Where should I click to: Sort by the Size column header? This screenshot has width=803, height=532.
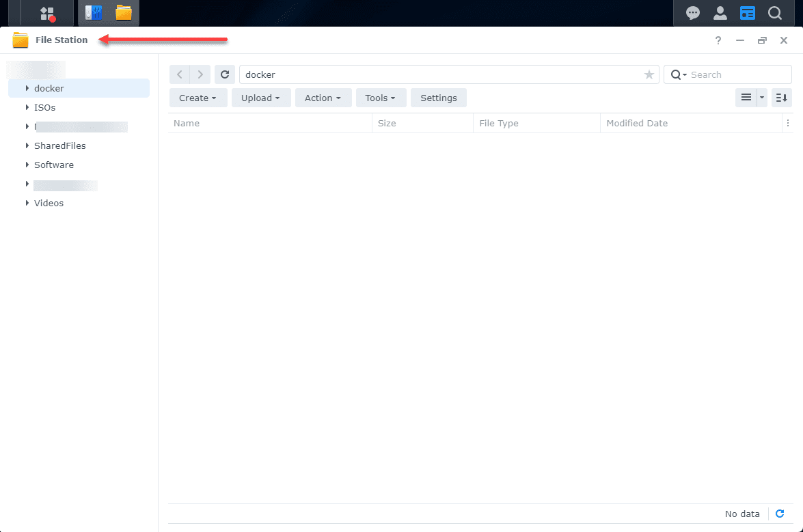coord(422,124)
